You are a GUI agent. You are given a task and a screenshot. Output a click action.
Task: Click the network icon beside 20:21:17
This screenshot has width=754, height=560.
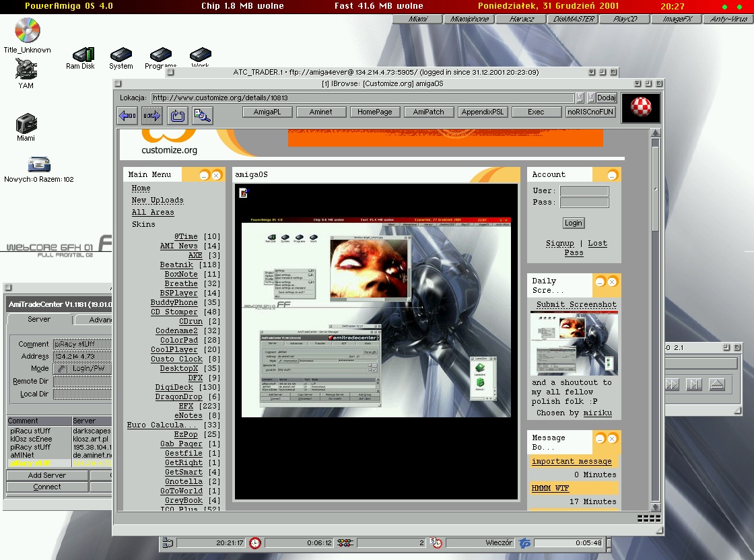coord(168,543)
